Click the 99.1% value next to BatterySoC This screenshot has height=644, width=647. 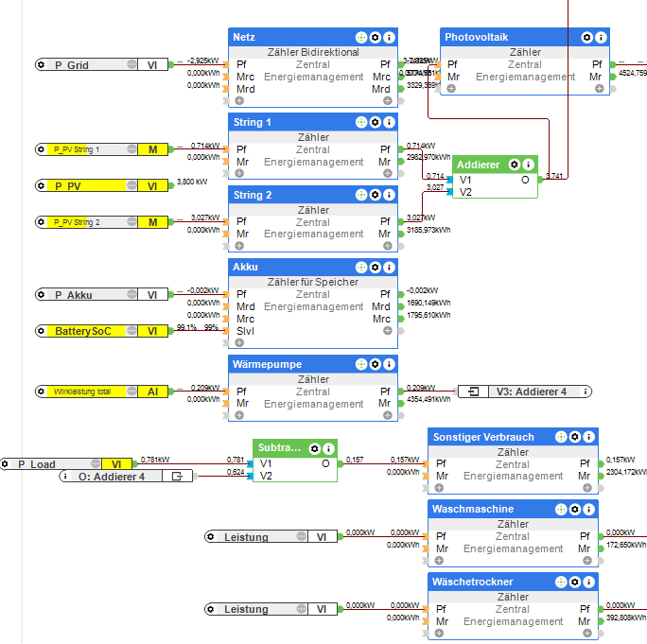click(186, 327)
